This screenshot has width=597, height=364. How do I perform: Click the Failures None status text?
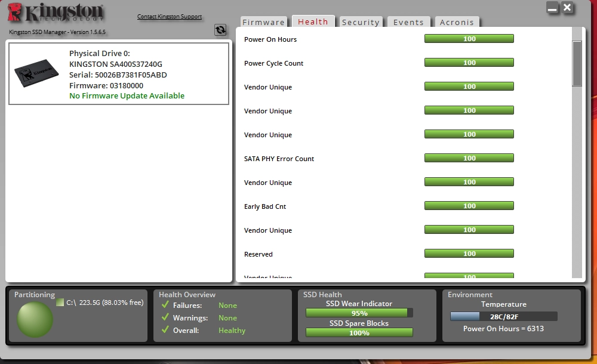[x=227, y=306]
